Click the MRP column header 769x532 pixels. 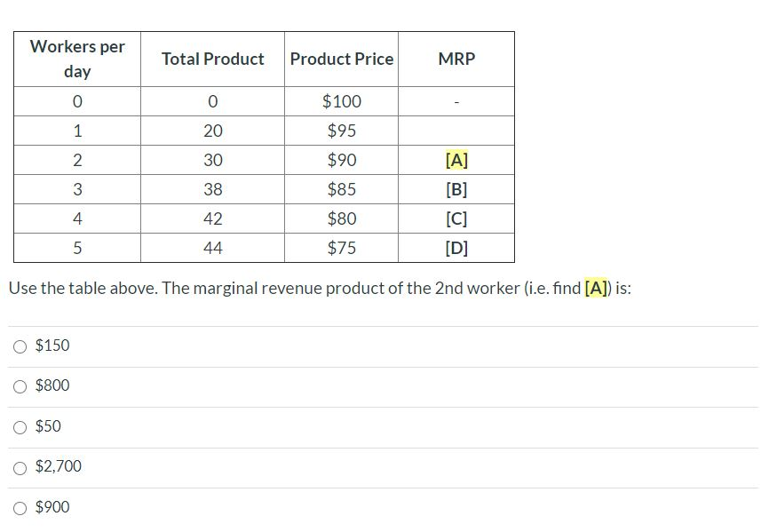click(x=456, y=59)
